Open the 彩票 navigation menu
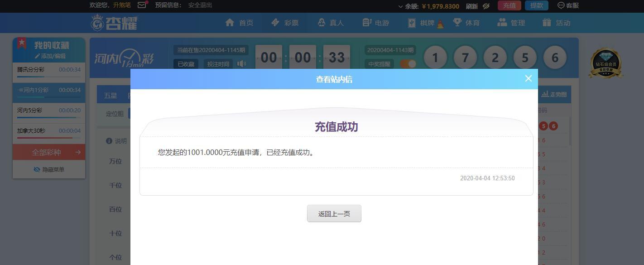The image size is (644, 265). (x=285, y=23)
